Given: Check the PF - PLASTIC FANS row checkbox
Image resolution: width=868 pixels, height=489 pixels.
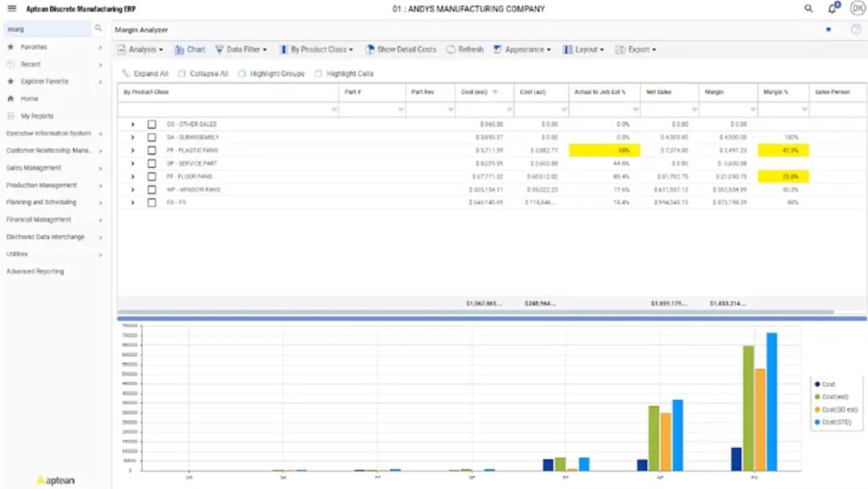Looking at the screenshot, I should pyautogui.click(x=152, y=151).
